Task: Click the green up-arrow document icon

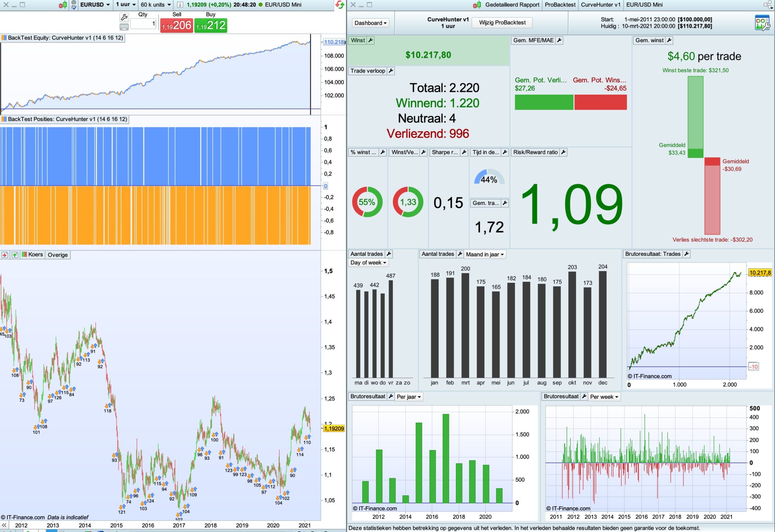Action: pyautogui.click(x=14, y=255)
